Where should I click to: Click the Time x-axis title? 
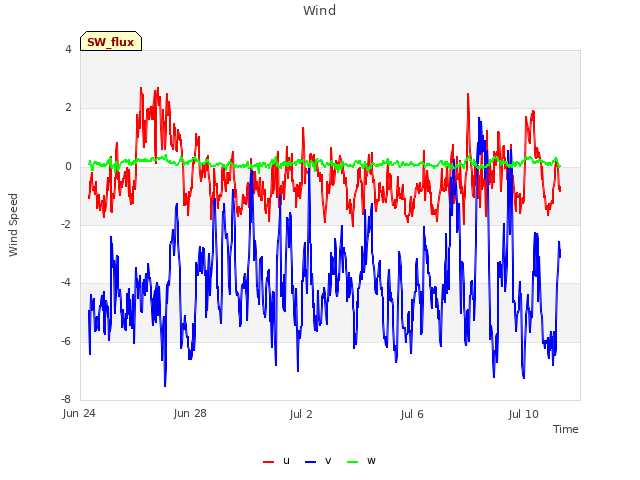pos(566,429)
